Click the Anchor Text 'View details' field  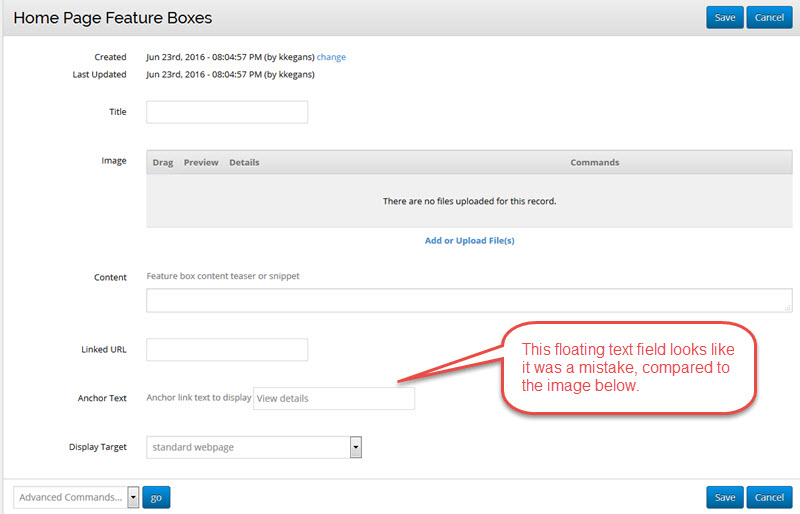coord(333,398)
